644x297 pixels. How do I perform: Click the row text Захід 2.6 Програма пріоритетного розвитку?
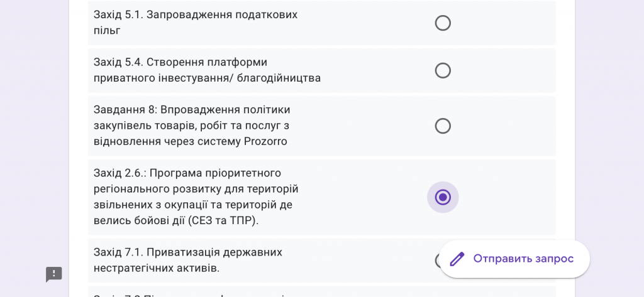click(x=196, y=197)
